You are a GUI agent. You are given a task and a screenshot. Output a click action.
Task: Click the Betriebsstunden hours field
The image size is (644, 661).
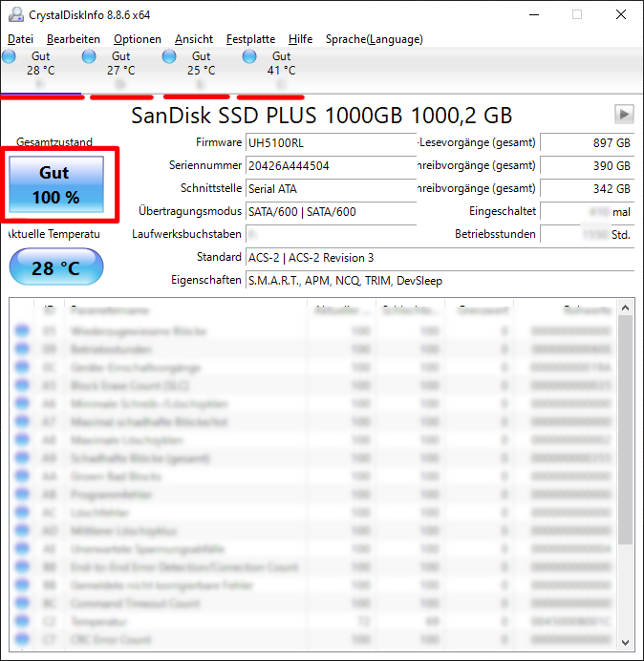587,234
